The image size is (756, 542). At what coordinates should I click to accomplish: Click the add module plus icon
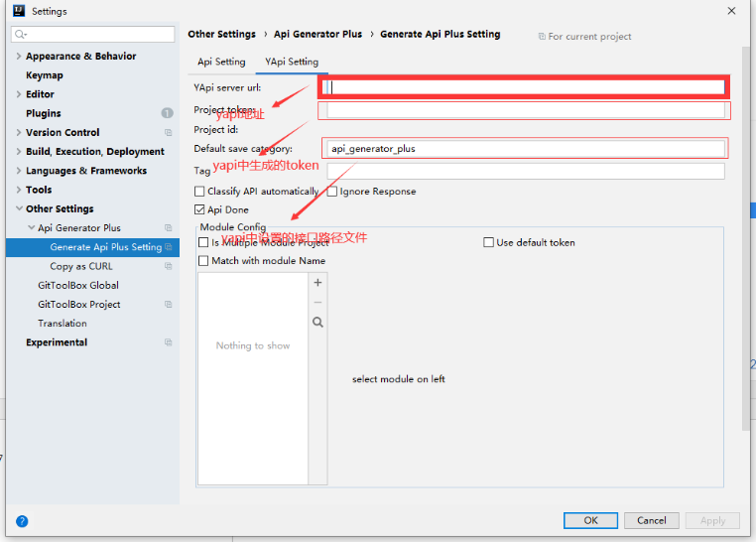click(317, 283)
